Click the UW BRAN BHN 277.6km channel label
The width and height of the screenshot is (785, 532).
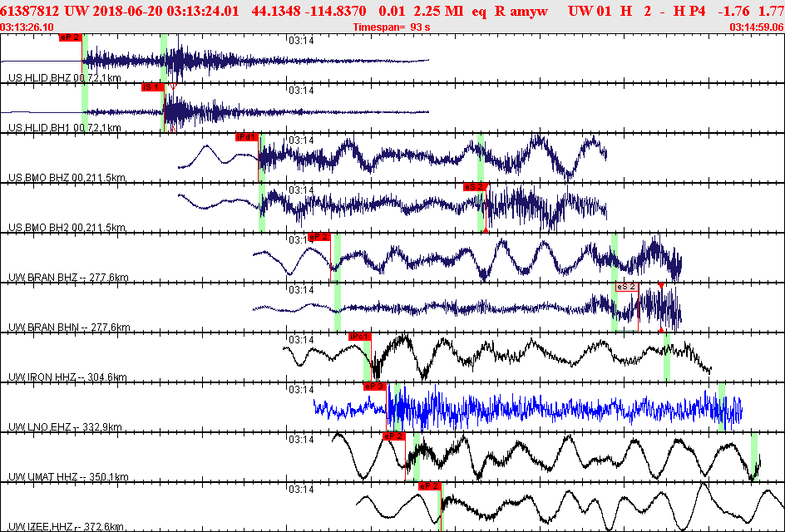(69, 328)
